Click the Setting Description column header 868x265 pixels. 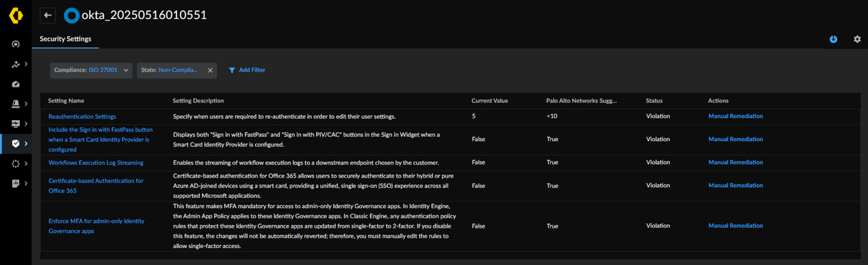pyautogui.click(x=198, y=101)
